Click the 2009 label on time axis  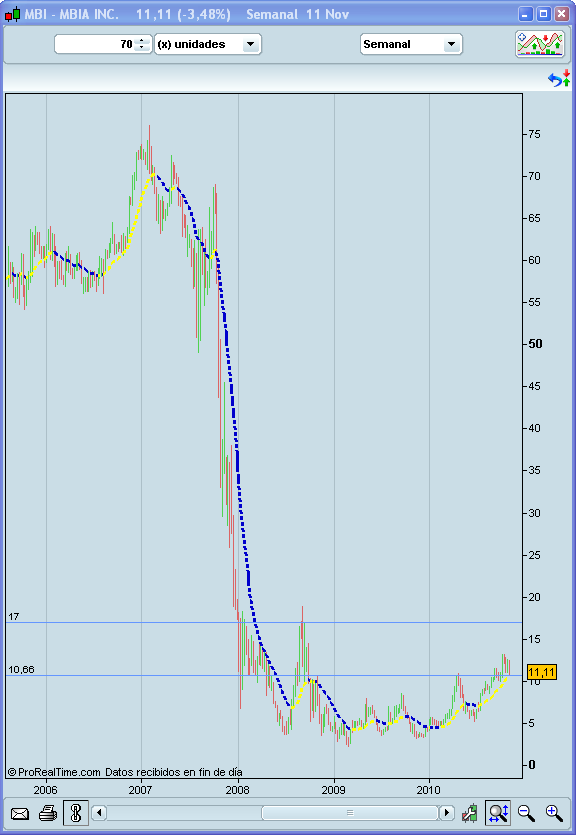click(334, 790)
